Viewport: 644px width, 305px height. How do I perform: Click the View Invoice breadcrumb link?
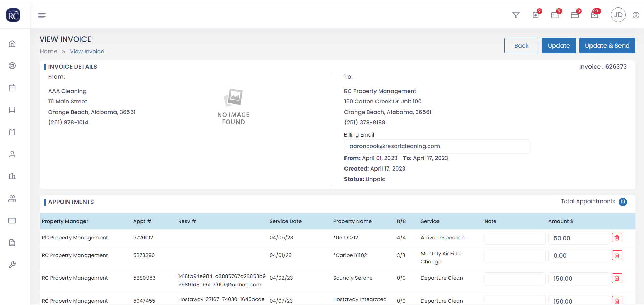click(87, 51)
